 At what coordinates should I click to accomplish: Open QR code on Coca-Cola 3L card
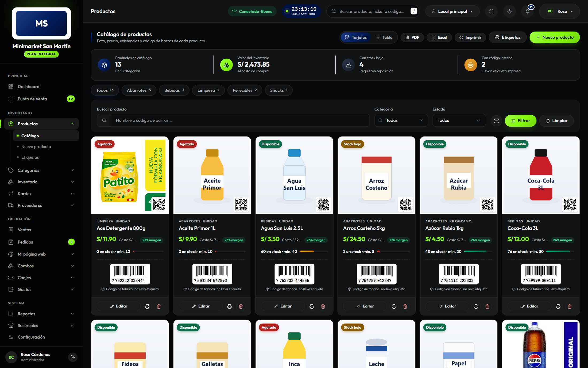(x=570, y=204)
